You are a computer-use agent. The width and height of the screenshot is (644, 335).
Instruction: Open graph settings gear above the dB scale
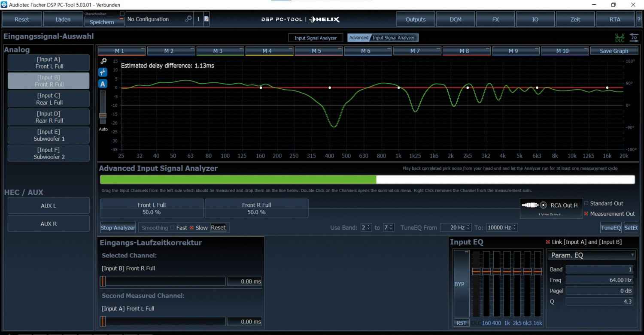tap(103, 61)
